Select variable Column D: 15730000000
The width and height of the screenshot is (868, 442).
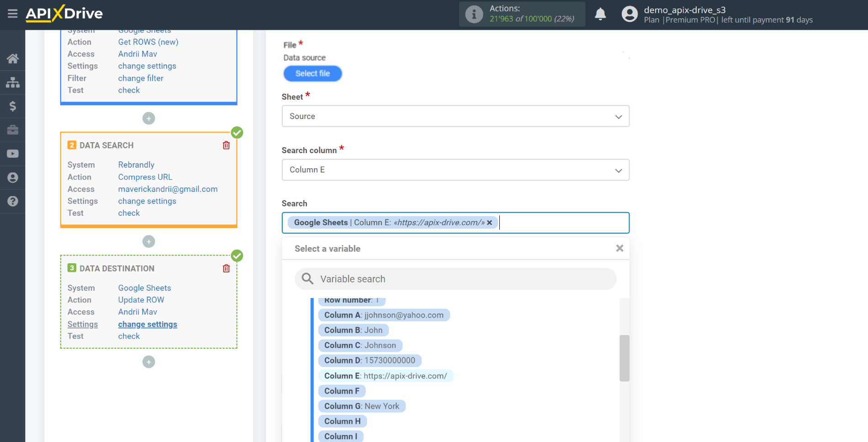370,360
